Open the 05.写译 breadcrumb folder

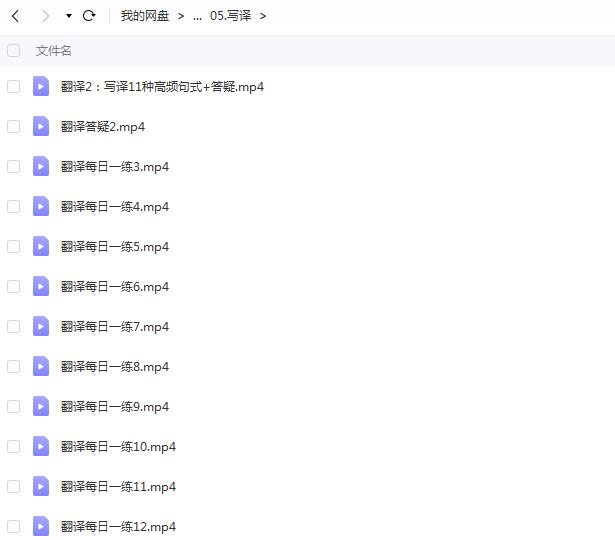(230, 16)
